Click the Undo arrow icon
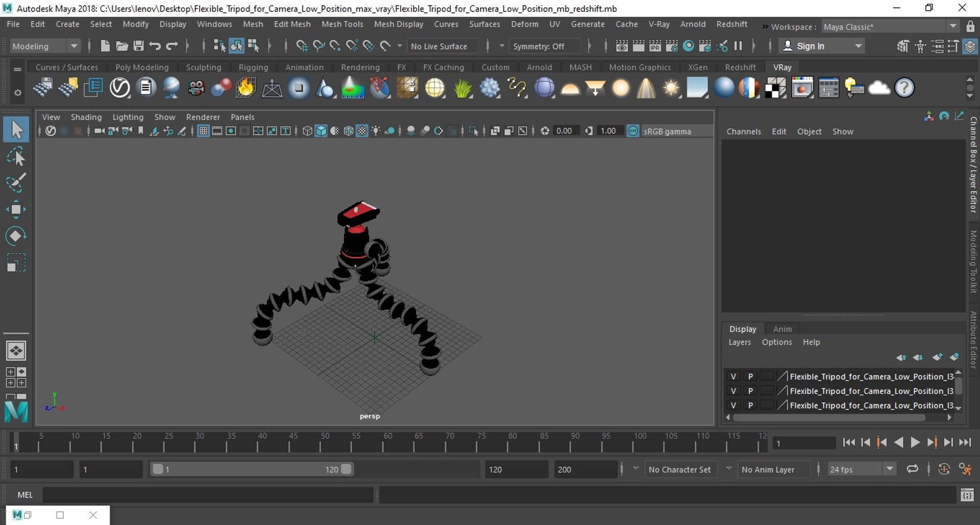Viewport: 980px width, 525px height. click(155, 46)
